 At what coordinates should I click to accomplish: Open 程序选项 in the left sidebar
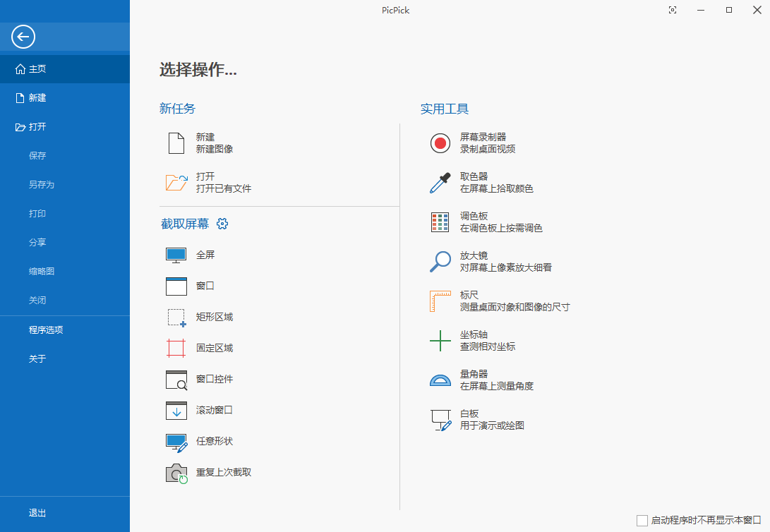click(x=46, y=330)
